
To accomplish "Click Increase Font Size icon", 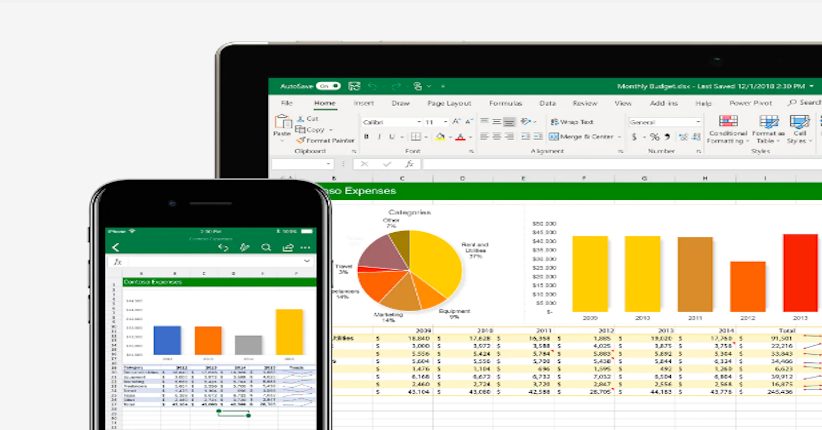I will coord(457,122).
